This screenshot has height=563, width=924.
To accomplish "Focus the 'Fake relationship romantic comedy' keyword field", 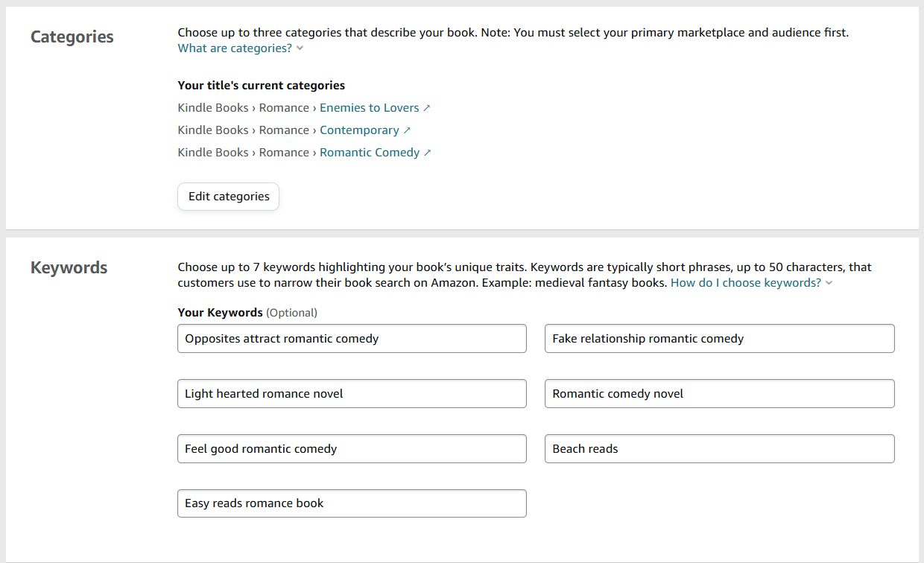I will click(720, 339).
